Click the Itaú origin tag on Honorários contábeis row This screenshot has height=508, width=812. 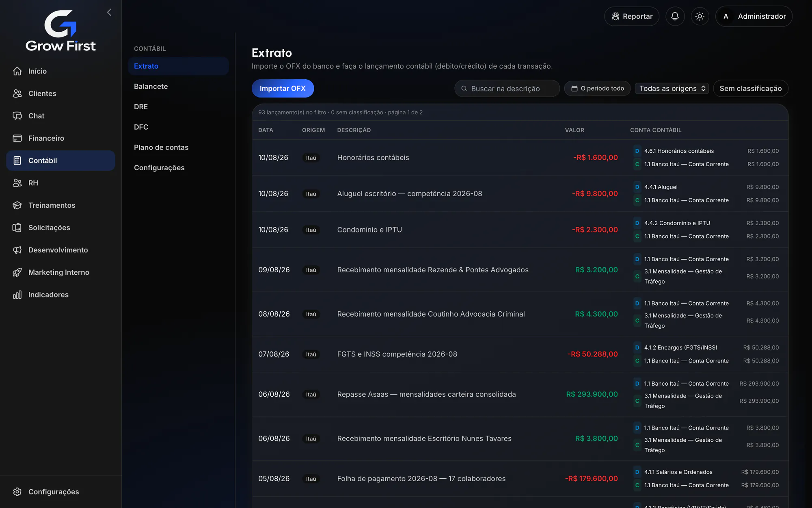tap(311, 158)
